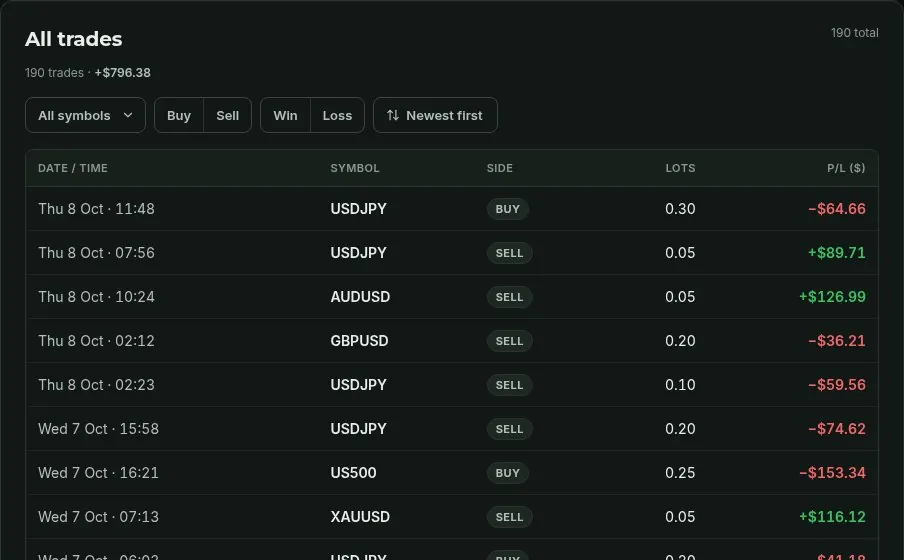This screenshot has height=560, width=904.
Task: Click the chevron in All symbols selector
Action: pos(128,115)
